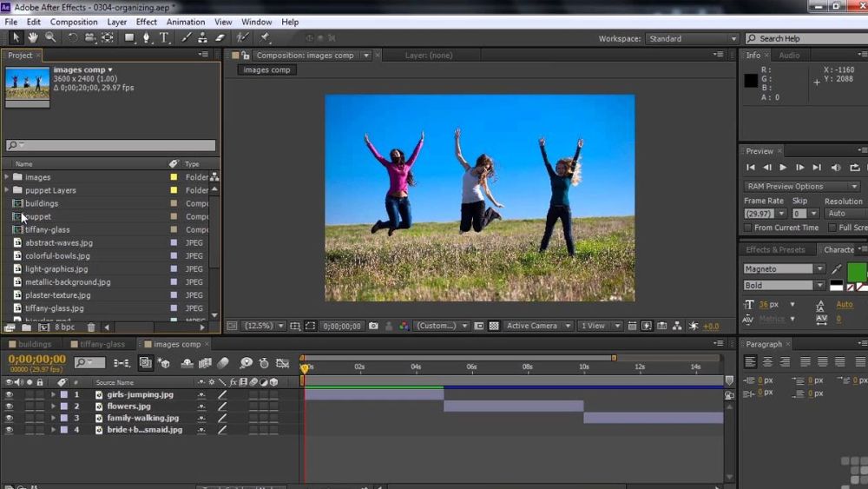Hide the flowers.jpg layer
Viewport: 868px width, 489px height.
point(9,406)
